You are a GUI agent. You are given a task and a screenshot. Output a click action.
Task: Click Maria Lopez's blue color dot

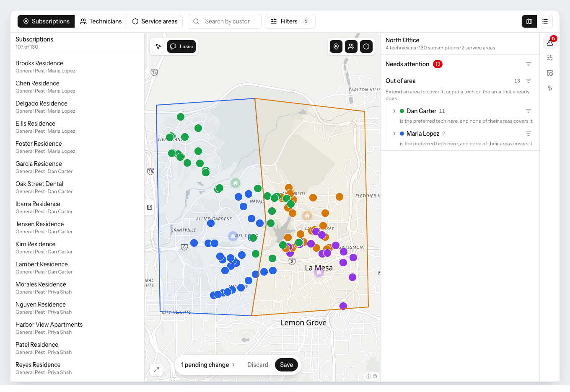(402, 134)
